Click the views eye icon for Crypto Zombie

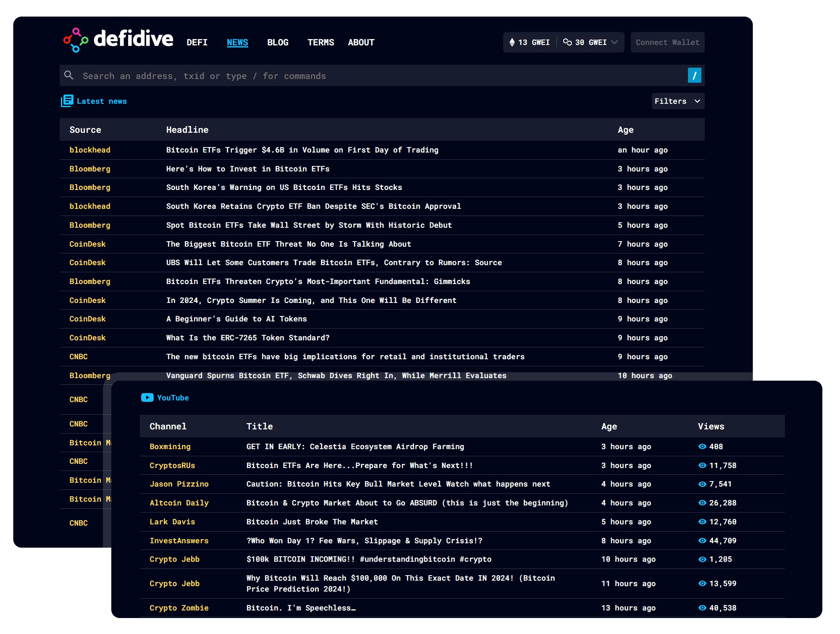click(x=702, y=608)
